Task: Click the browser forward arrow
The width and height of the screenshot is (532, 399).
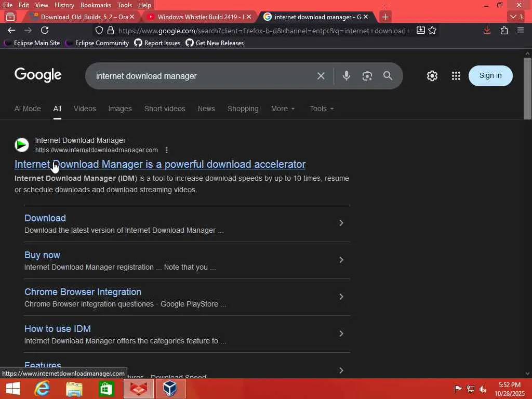Action: [x=28, y=31]
